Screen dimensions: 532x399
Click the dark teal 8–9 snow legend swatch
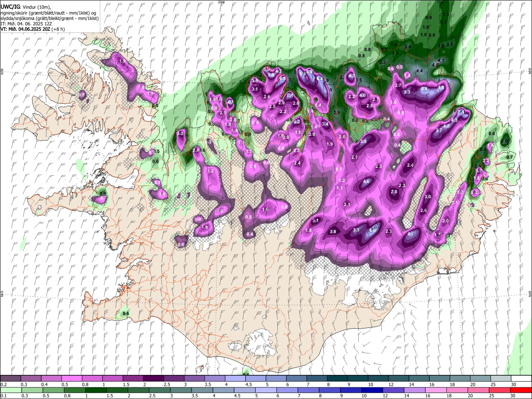coord(337,378)
